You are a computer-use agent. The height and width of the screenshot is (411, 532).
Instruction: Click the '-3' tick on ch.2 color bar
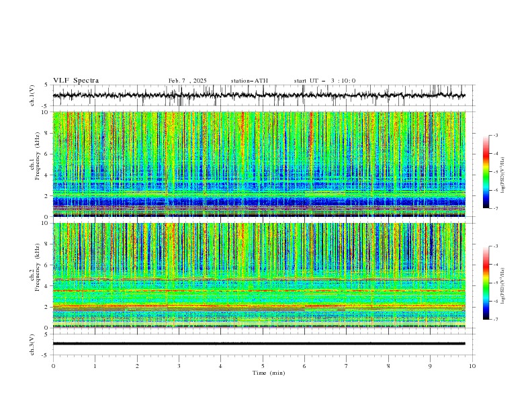[x=496, y=246]
